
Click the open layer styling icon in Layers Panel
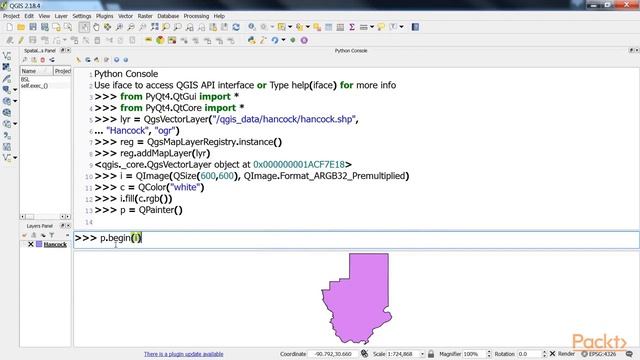[24, 235]
